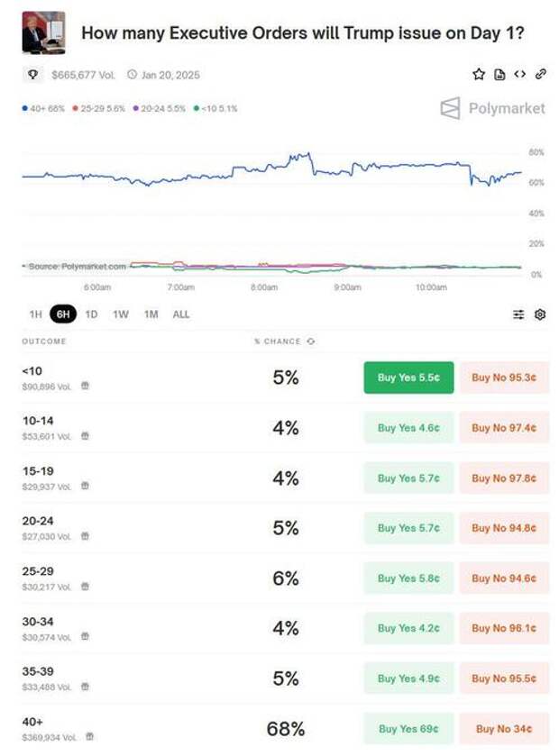Open the document rules icon
The height and width of the screenshot is (756, 559).
point(500,75)
